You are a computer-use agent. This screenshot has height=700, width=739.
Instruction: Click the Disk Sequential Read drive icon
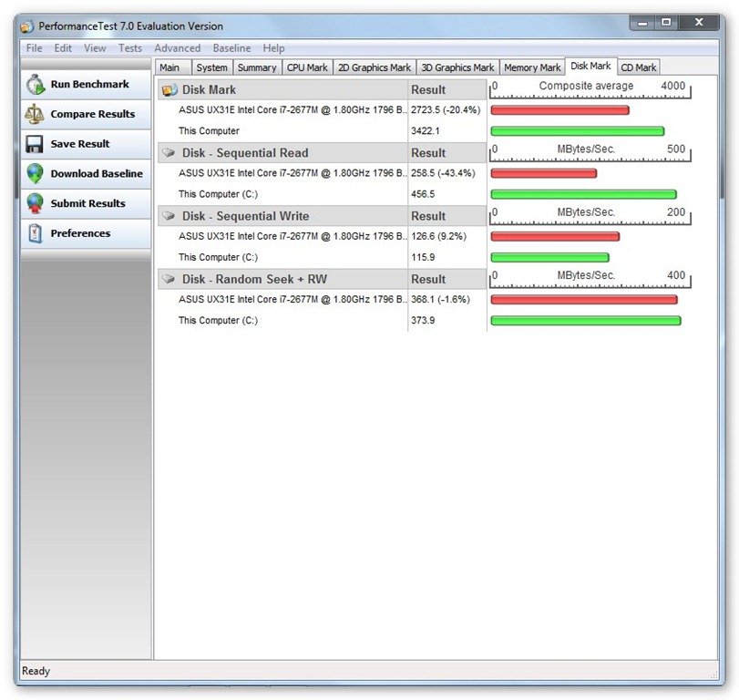click(169, 153)
